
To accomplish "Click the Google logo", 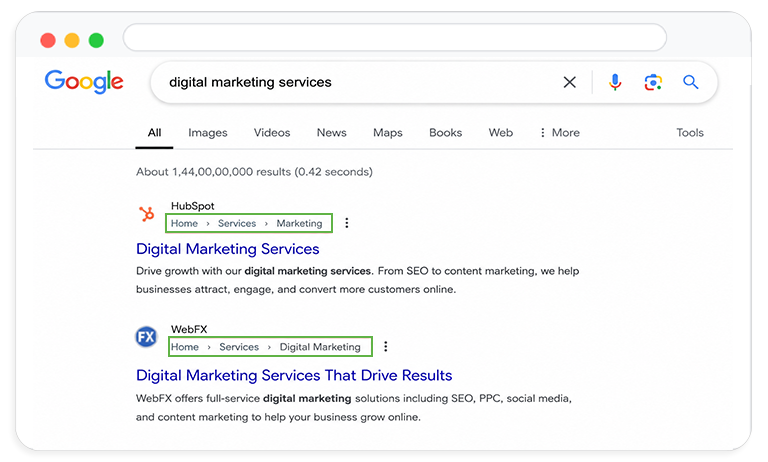I will click(x=84, y=81).
